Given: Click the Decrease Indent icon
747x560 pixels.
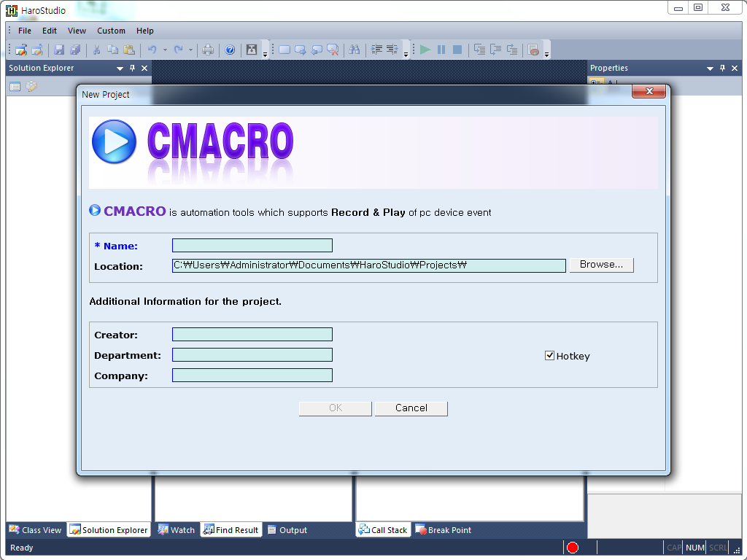Looking at the screenshot, I should point(392,50).
